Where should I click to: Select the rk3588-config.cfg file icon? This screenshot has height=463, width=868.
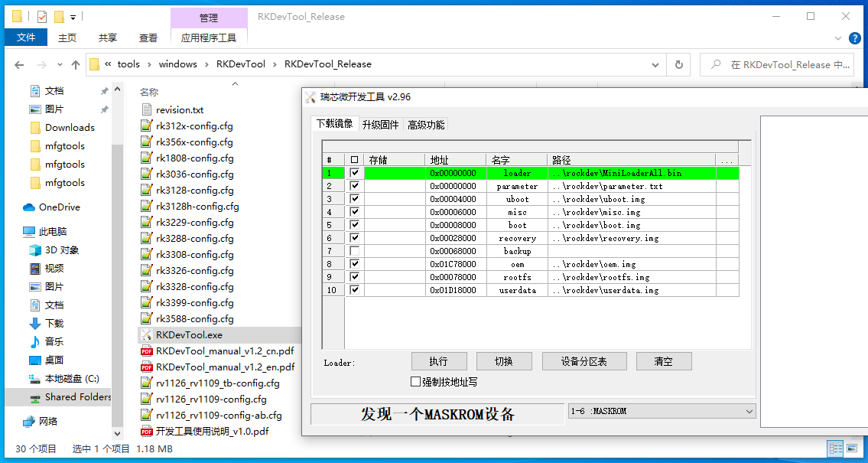click(x=147, y=319)
